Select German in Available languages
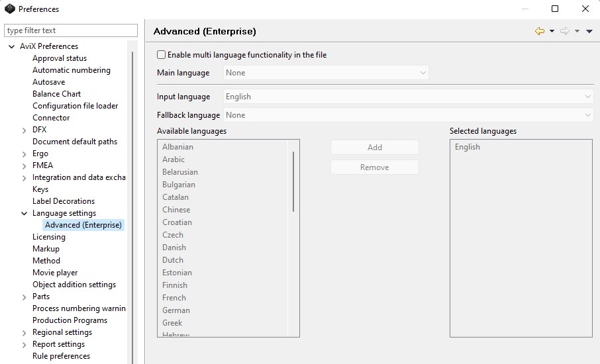This screenshot has width=600, height=364. click(176, 310)
